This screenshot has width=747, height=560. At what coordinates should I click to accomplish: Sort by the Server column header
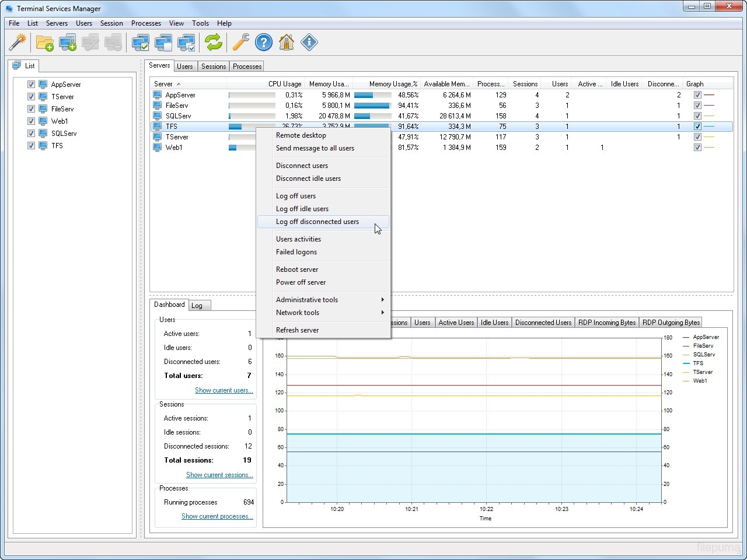163,84
